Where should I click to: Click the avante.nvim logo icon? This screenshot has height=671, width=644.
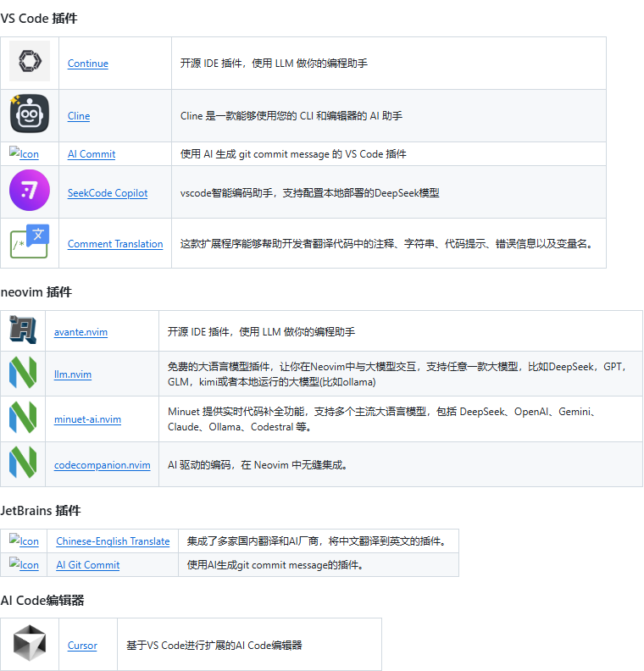[x=23, y=330]
